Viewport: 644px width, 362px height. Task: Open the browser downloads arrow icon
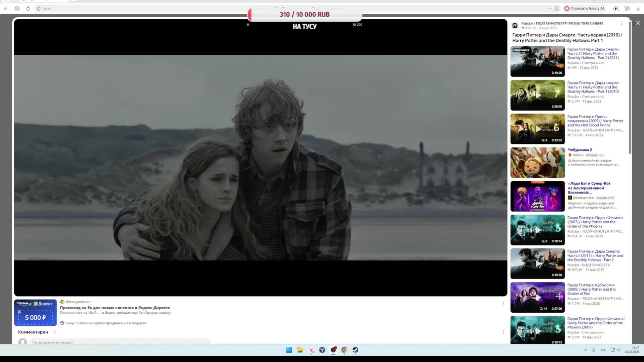coord(638,9)
